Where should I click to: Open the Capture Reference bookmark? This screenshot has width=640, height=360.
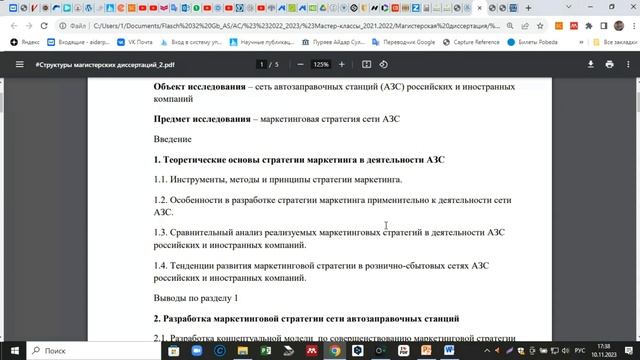point(471,42)
